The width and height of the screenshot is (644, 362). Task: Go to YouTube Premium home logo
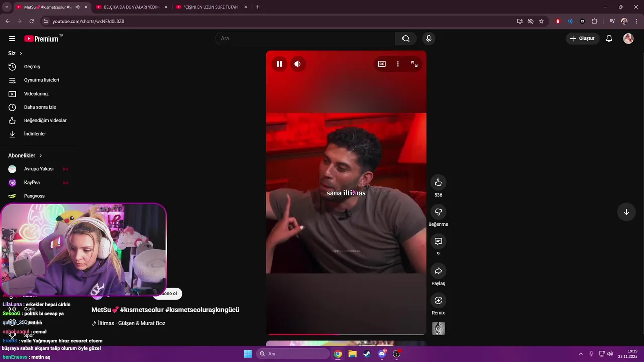click(x=41, y=39)
